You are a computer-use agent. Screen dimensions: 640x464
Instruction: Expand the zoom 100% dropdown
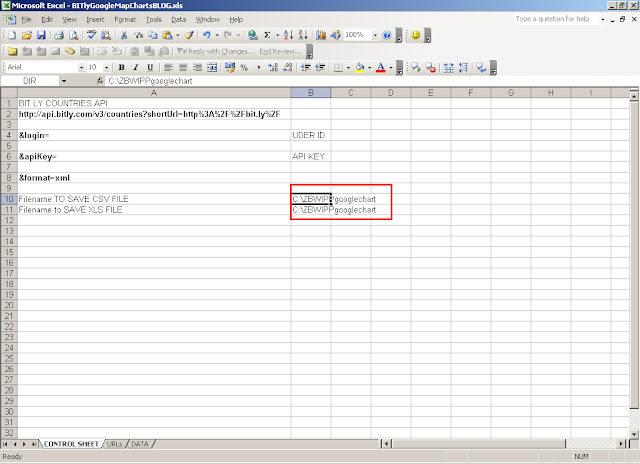point(375,35)
